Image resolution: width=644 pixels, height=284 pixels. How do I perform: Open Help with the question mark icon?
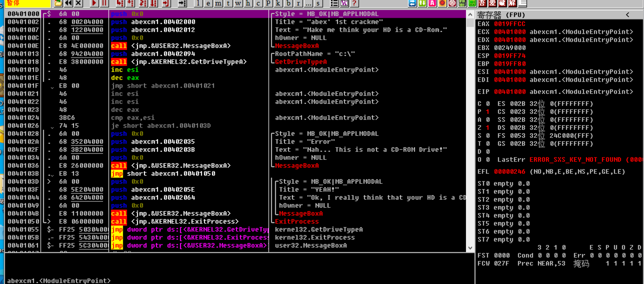click(354, 3)
